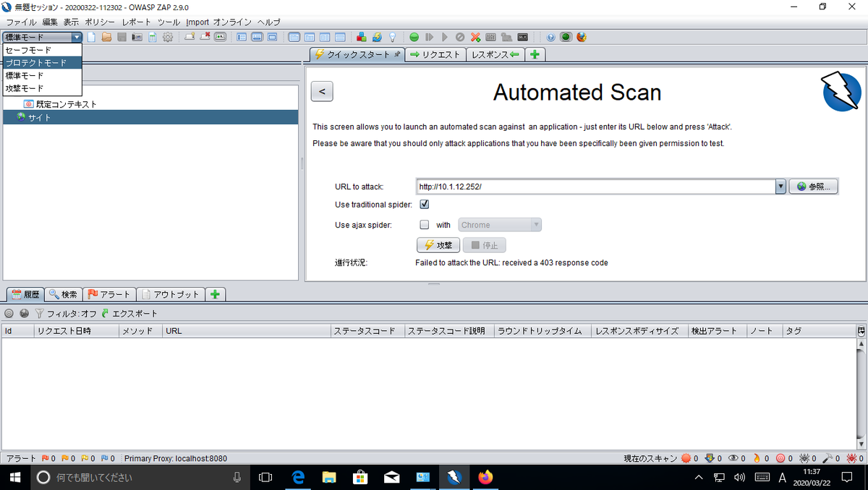
Task: Click the 停止 stop button
Action: (x=485, y=245)
